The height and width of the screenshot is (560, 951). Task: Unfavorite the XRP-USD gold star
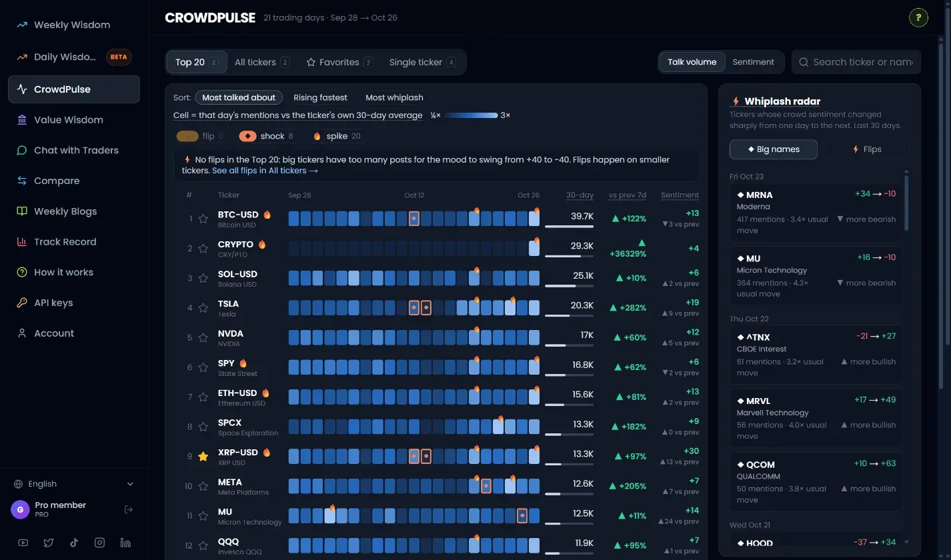pos(203,456)
